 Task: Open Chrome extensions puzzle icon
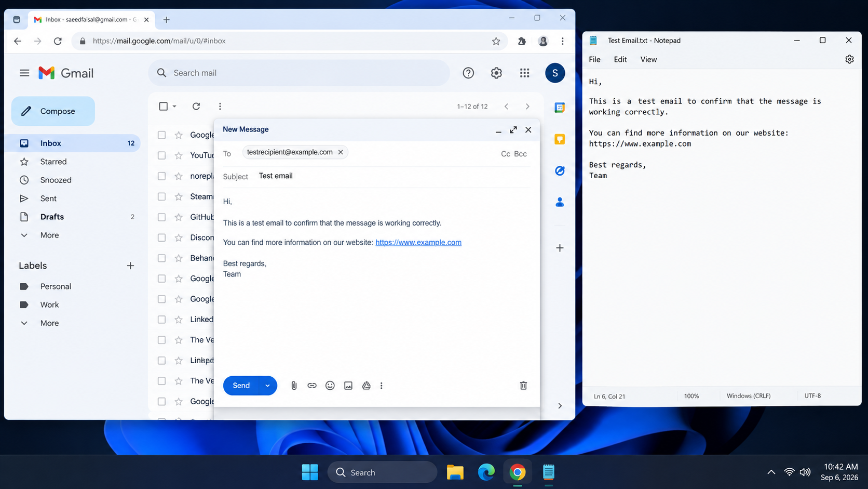click(x=522, y=41)
